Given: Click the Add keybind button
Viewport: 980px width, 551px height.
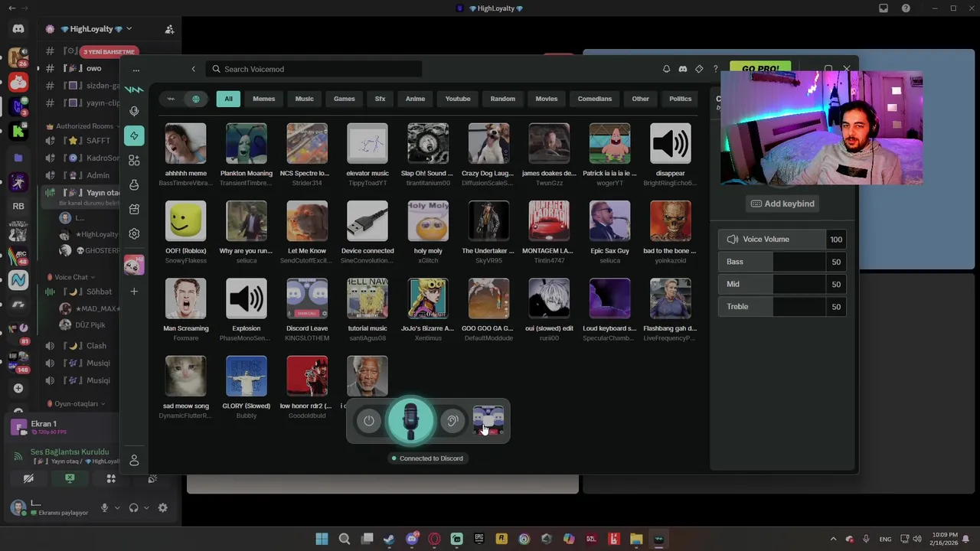Looking at the screenshot, I should (x=782, y=204).
